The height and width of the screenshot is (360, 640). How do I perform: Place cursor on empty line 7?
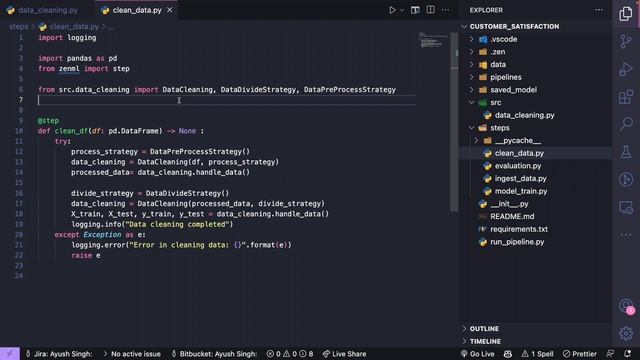(227, 100)
